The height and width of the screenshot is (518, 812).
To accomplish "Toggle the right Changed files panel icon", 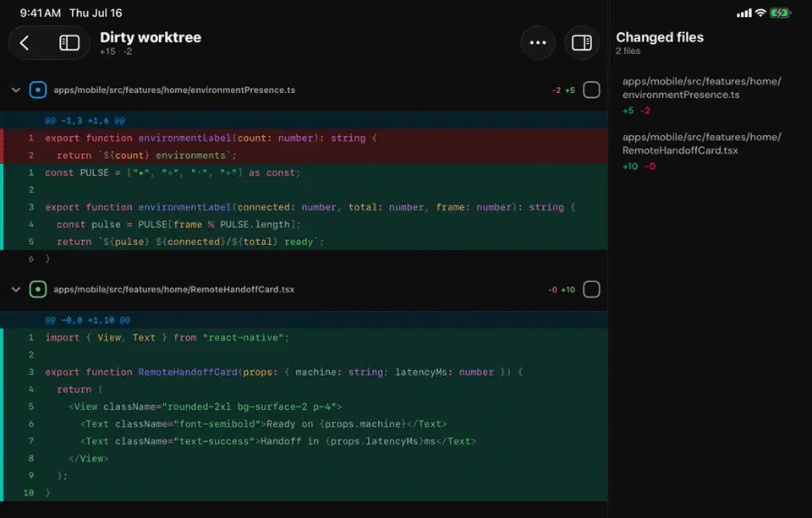I will tap(582, 42).
